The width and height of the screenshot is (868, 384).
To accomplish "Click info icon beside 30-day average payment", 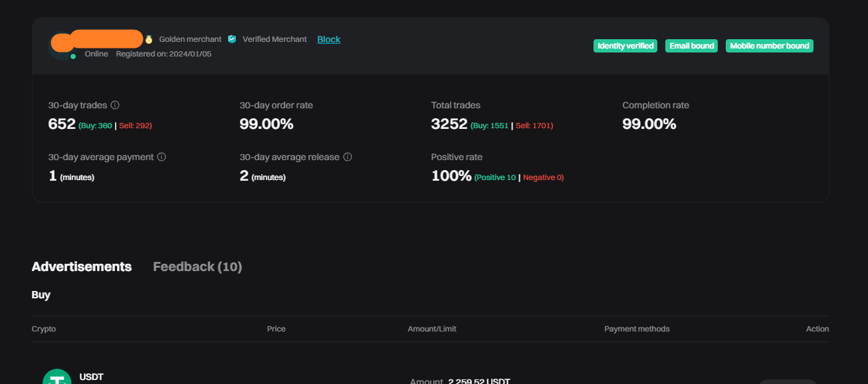I will click(x=162, y=157).
